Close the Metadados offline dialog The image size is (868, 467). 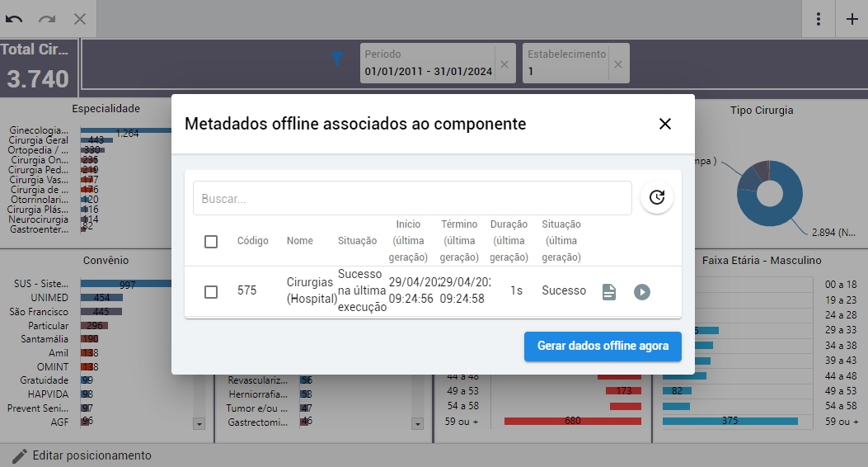tap(665, 124)
